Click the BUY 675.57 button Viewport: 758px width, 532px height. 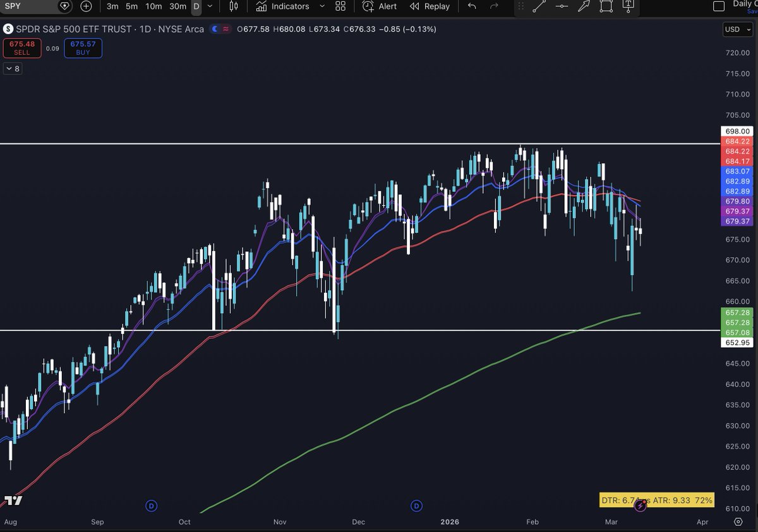83,49
